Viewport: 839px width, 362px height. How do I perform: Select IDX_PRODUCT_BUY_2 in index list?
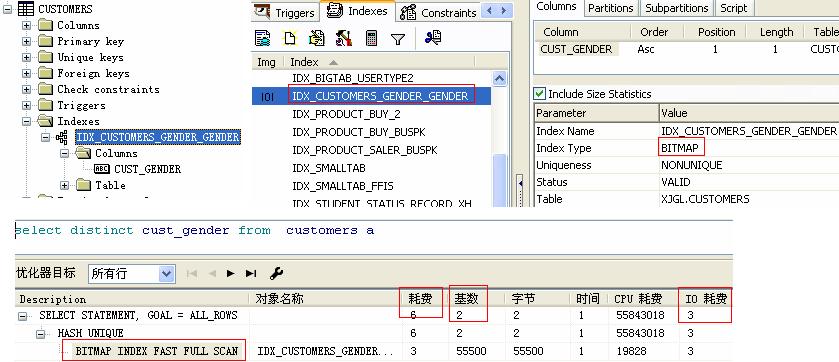346,114
